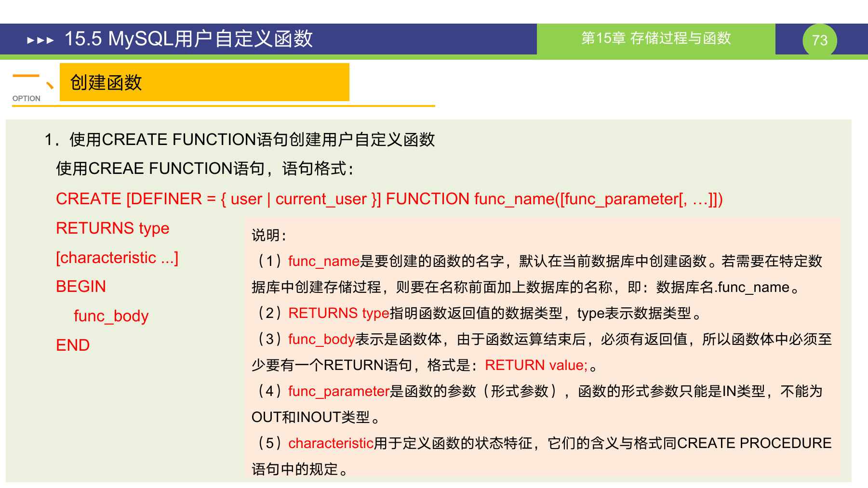The width and height of the screenshot is (868, 488).
Task: Click the red 'RETURN value;' text
Action: pyautogui.click(x=536, y=365)
